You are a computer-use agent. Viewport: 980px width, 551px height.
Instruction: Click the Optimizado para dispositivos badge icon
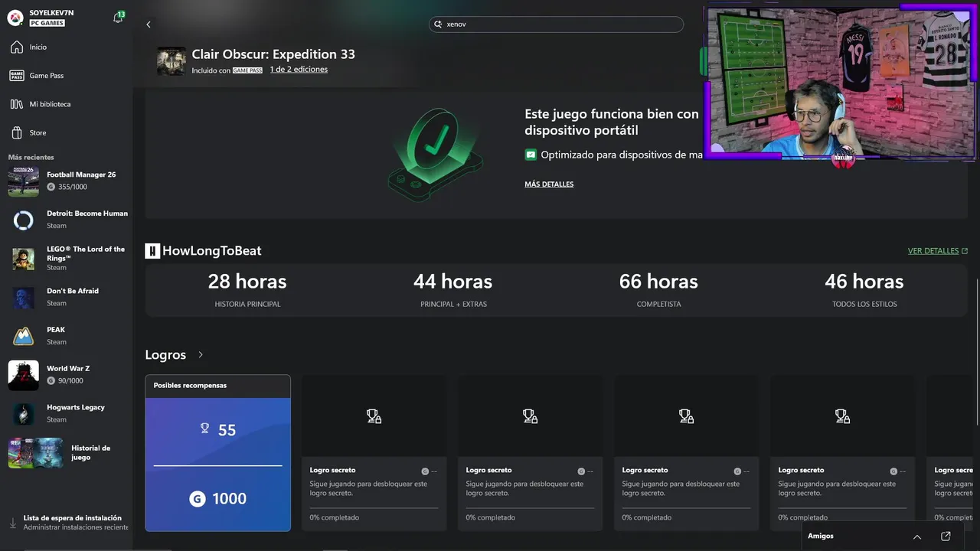pos(531,155)
